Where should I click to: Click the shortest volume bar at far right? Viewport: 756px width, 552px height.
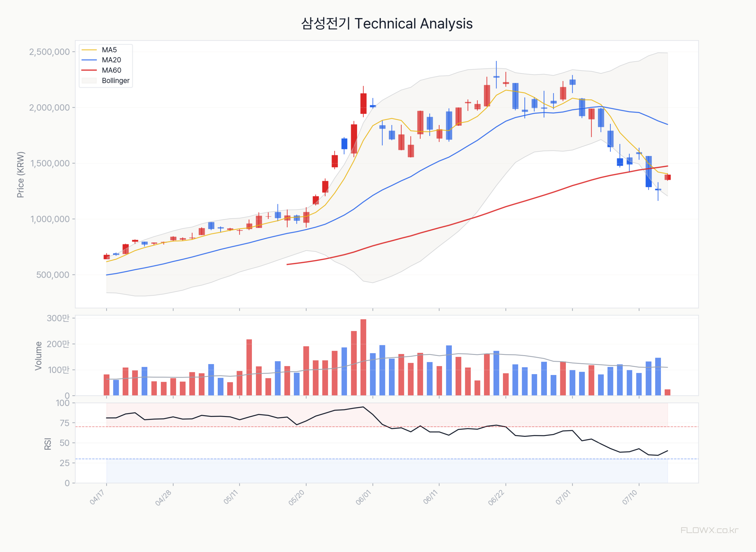point(667,393)
